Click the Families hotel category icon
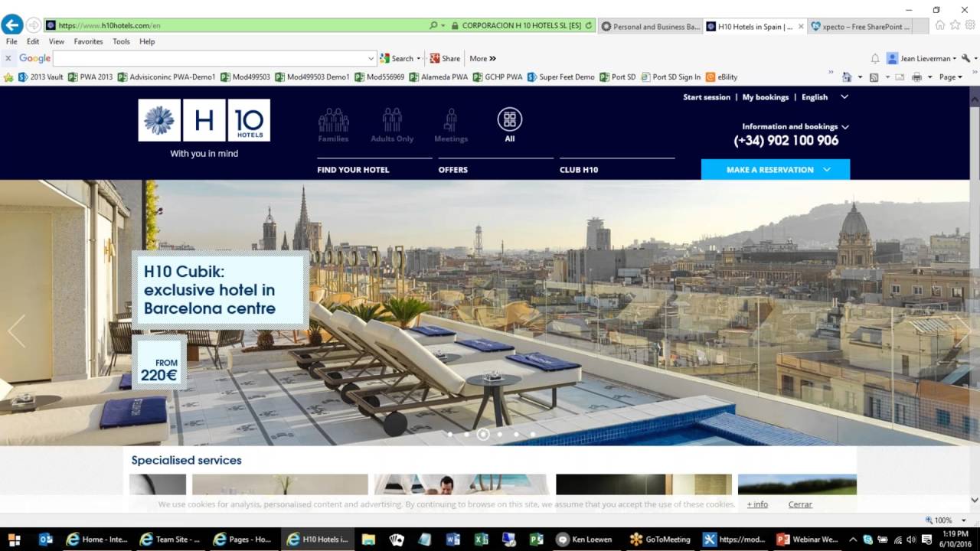Screen dimensions: 980x551 coord(333,126)
